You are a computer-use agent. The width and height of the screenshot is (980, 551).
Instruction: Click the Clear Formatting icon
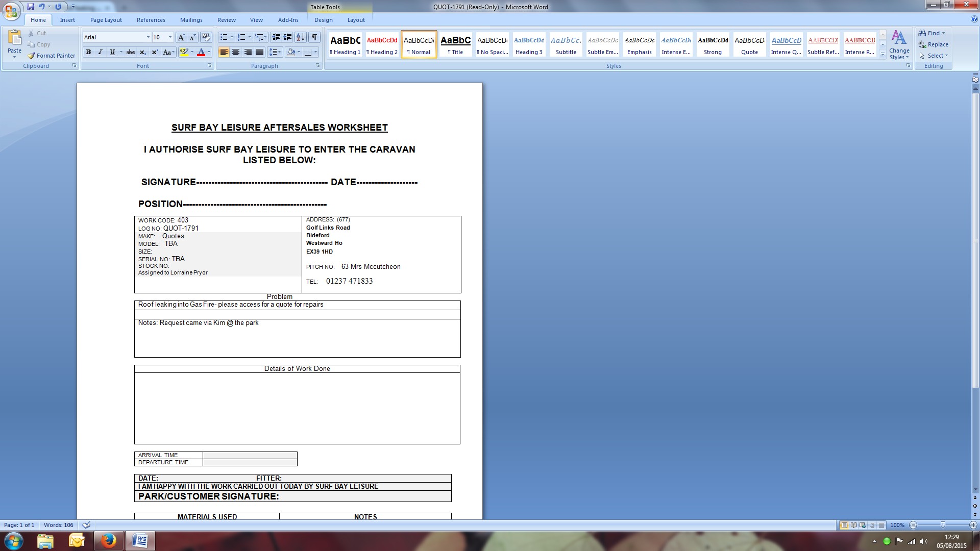206,37
